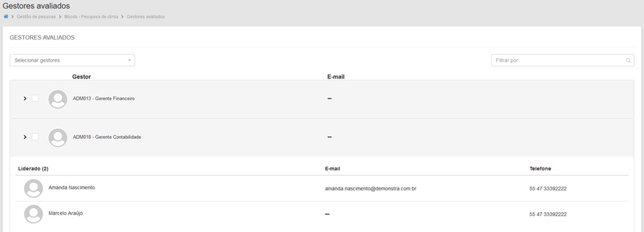Click ADM018 Gerente Contabilidade avatar icon
Viewport: 644px width, 232px height.
point(58,137)
